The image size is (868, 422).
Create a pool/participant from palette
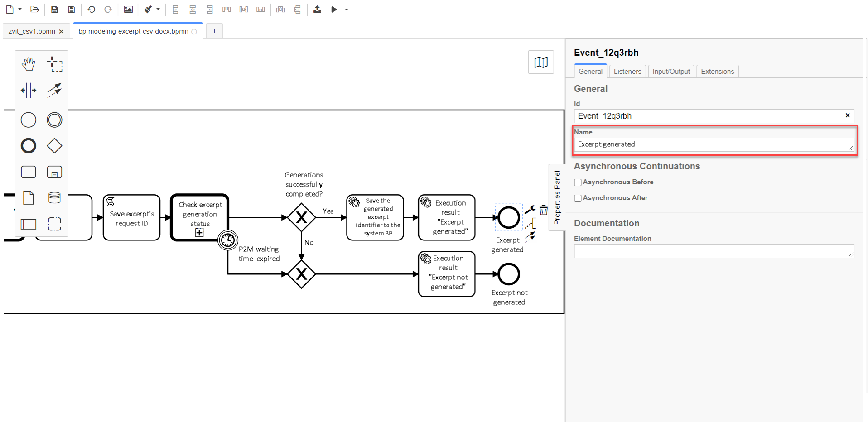pos(29,224)
